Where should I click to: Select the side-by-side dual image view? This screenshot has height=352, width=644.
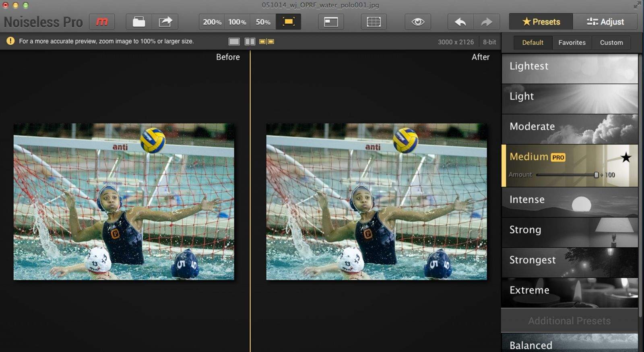266,41
